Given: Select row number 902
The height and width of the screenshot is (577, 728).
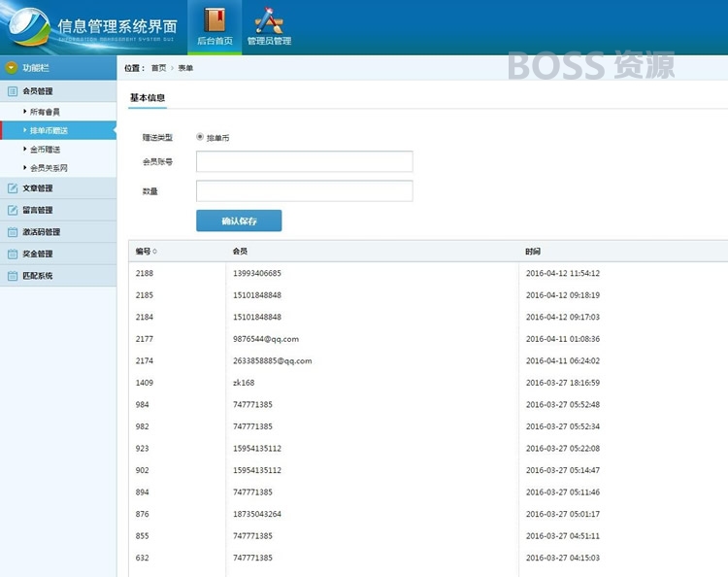Looking at the screenshot, I should (x=142, y=470).
